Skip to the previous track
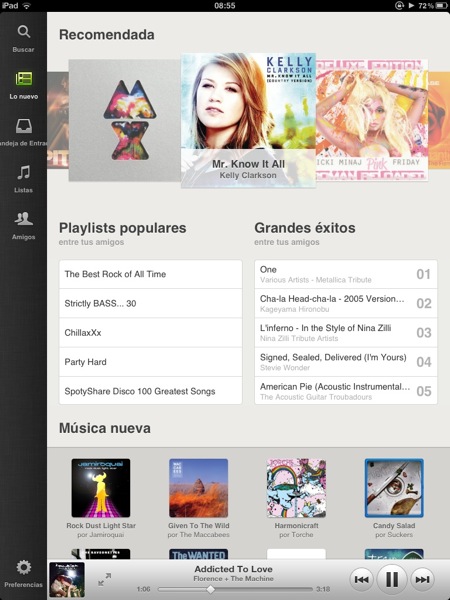The height and width of the screenshot is (600, 450). 361,580
